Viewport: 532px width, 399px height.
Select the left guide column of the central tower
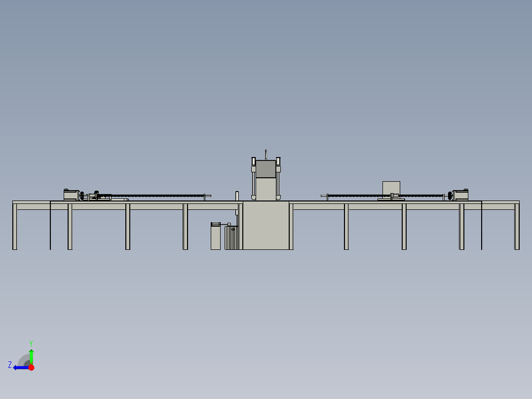[254, 178]
